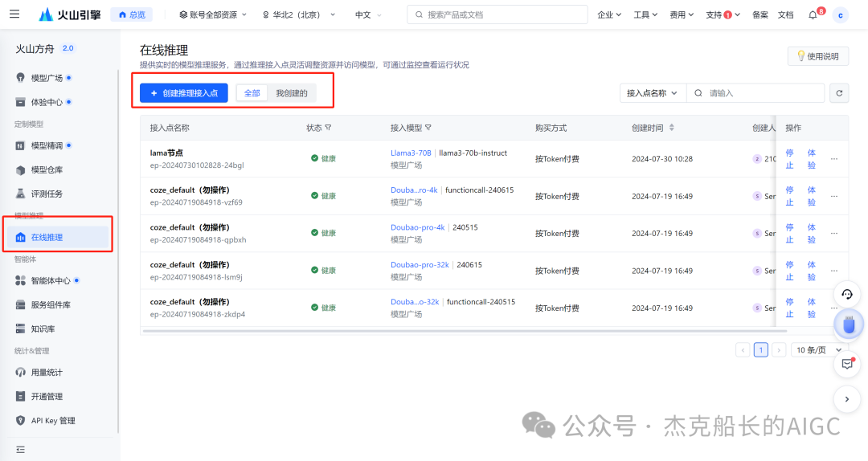Image resolution: width=868 pixels, height=461 pixels.
Task: Click 体验 for the lama节点 row
Action: click(811, 159)
